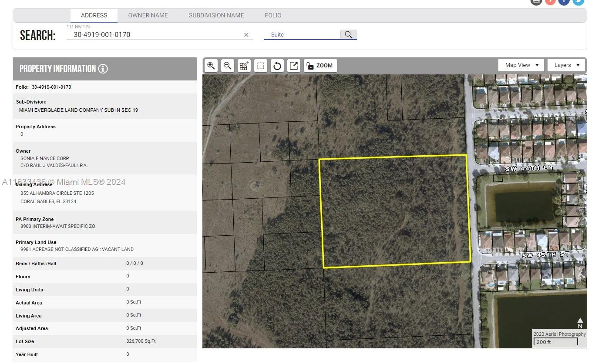This screenshot has height=364, width=605.
Task: Reset the map with the rotate arrow icon
Action: [x=277, y=66]
